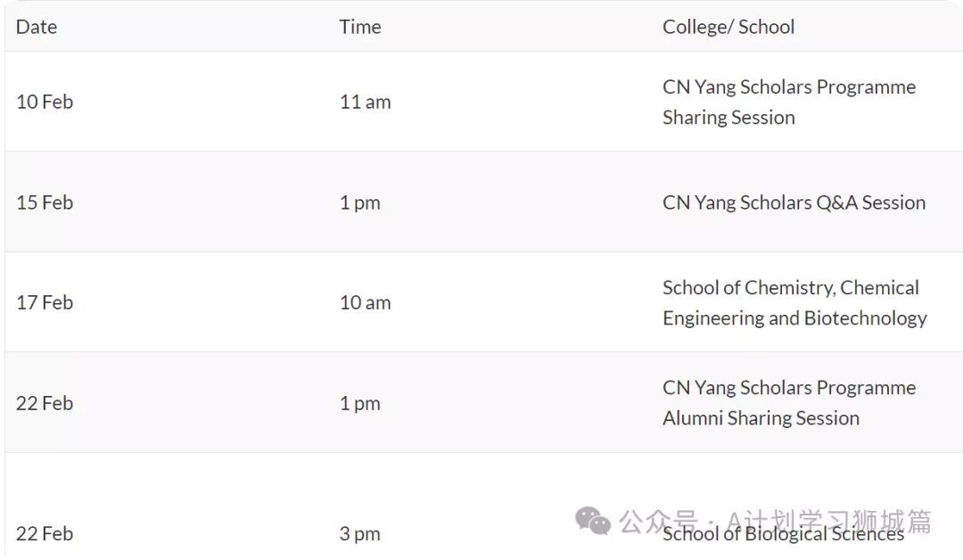Screen dimensions: 963x560
Task: Click the 1 pm time for 22 Feb
Action: coord(360,403)
